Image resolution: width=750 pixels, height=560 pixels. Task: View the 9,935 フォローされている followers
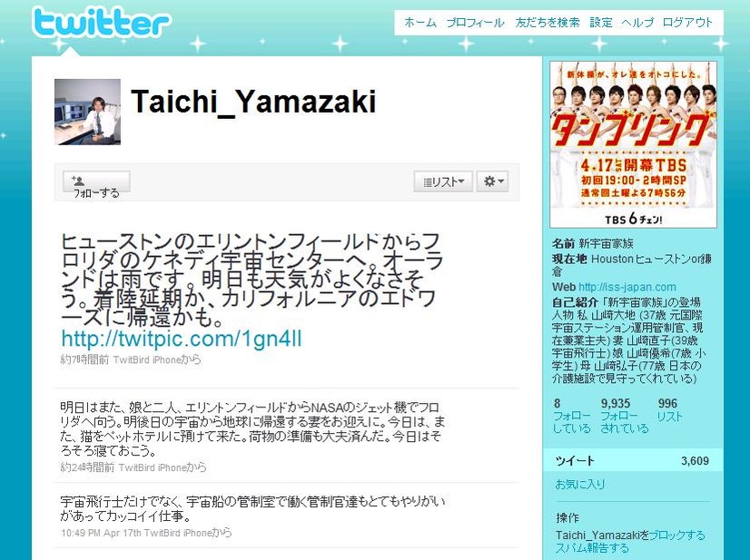click(x=624, y=416)
